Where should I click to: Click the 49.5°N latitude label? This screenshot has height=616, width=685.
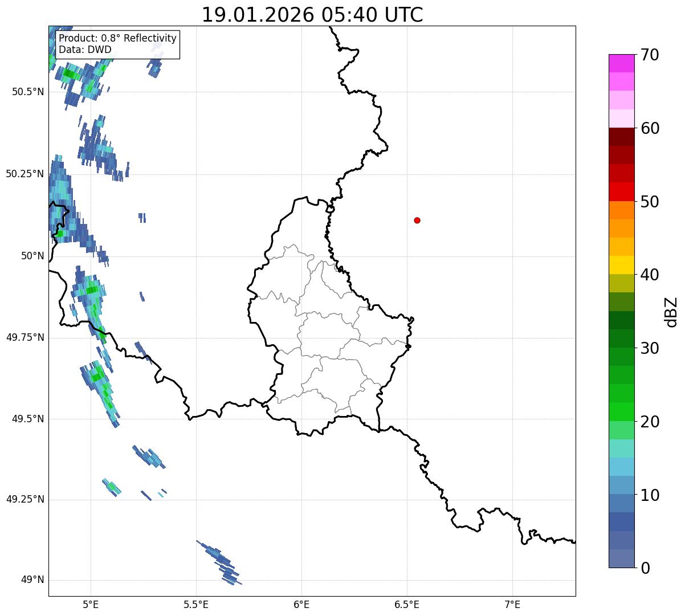pos(27,419)
